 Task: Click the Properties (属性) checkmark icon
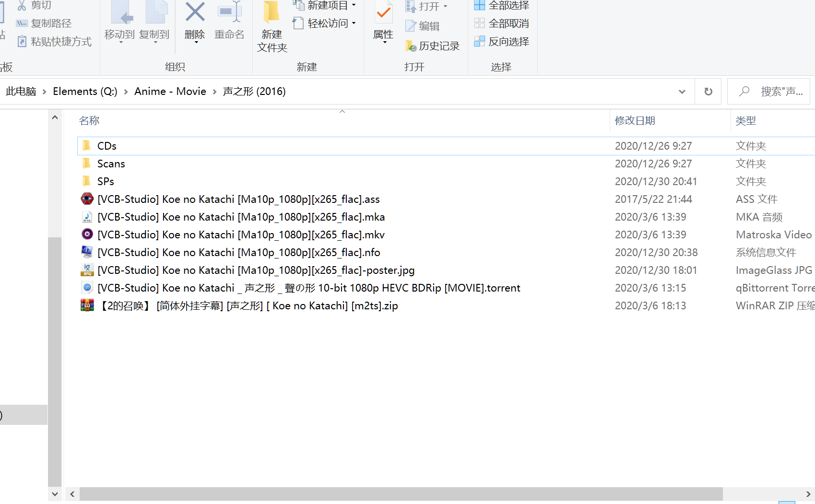[383, 12]
